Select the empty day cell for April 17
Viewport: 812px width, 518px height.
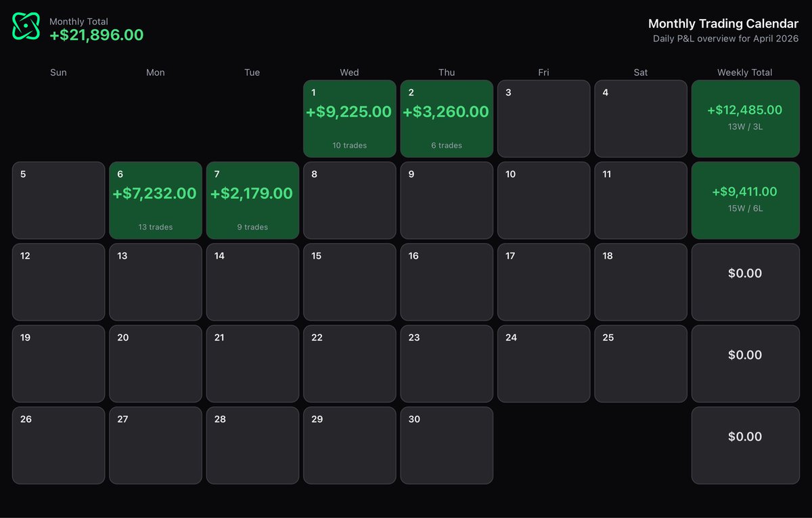[x=543, y=282]
